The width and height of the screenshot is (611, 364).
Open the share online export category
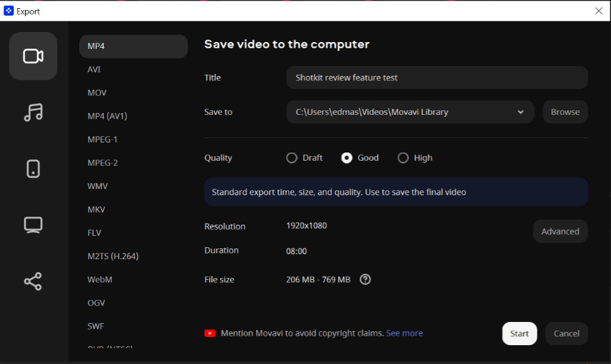click(x=33, y=281)
